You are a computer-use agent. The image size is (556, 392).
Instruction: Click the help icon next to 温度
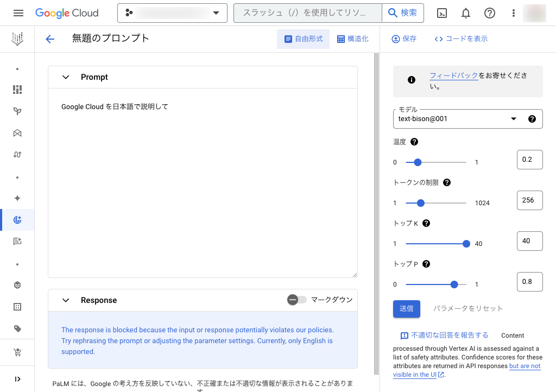(x=414, y=142)
